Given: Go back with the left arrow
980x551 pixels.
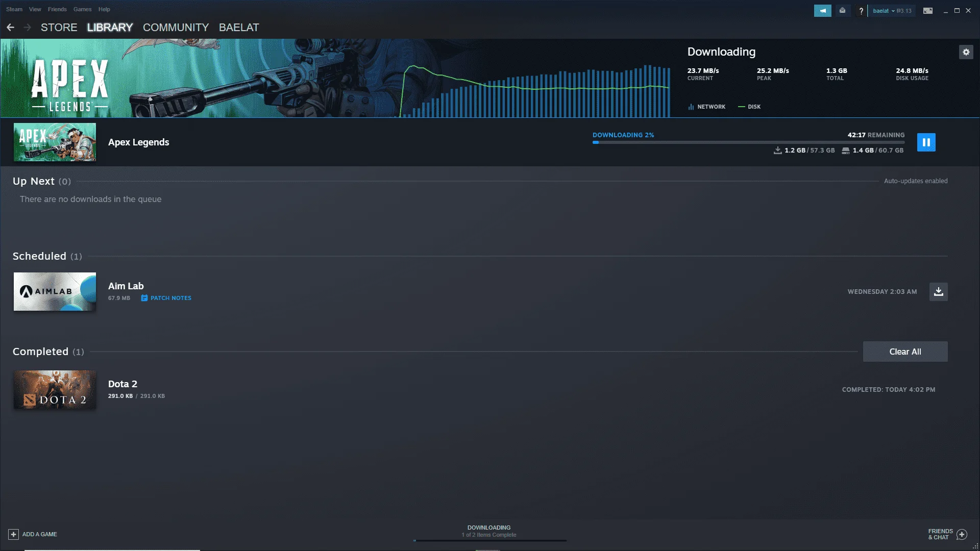Looking at the screenshot, I should point(11,28).
